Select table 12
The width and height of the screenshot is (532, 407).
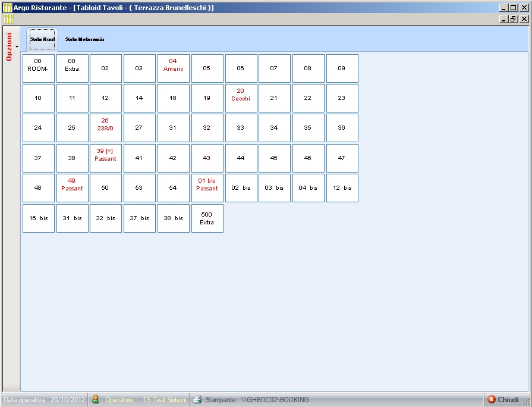pyautogui.click(x=106, y=98)
